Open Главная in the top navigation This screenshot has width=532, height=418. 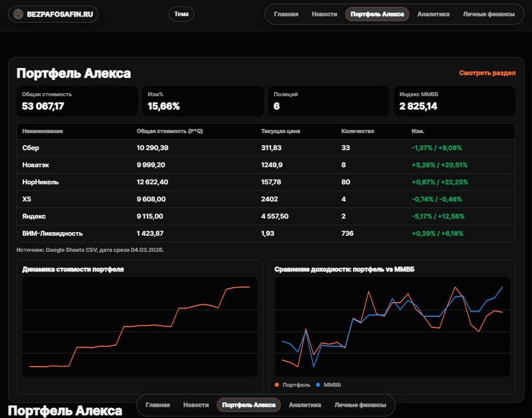286,14
